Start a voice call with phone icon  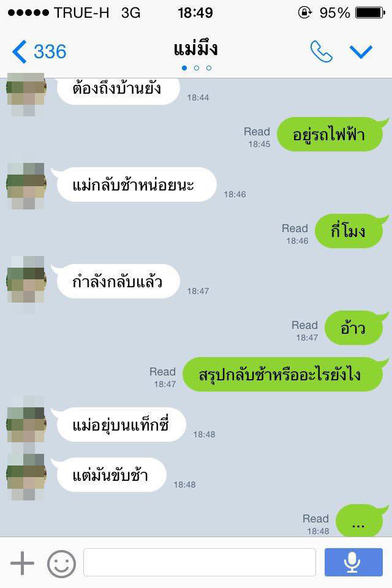pyautogui.click(x=321, y=51)
